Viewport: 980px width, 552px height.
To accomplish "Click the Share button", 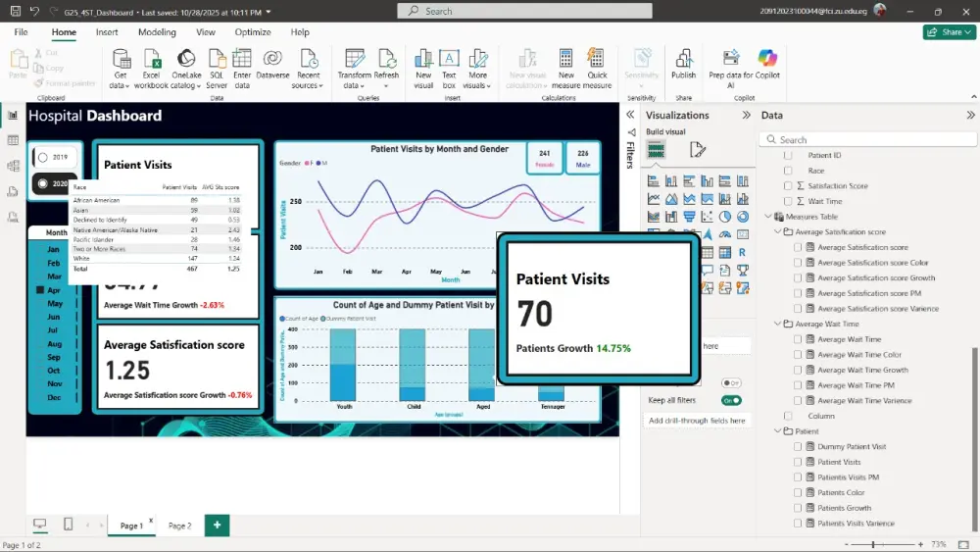I will pyautogui.click(x=950, y=32).
